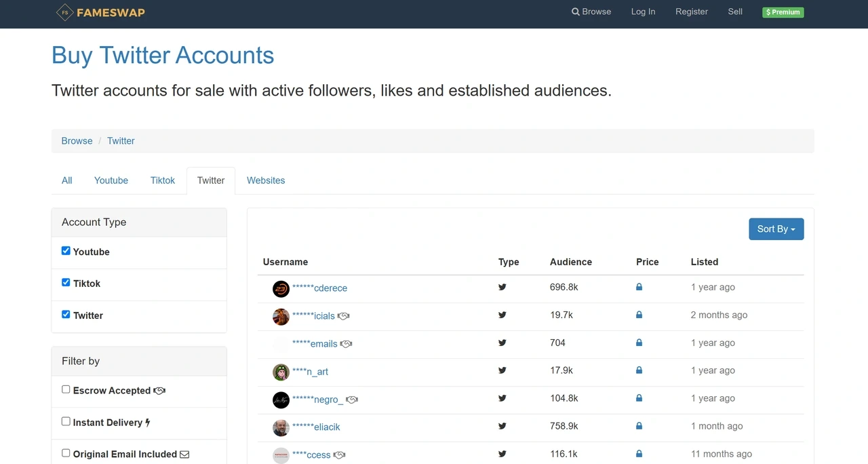
Task: Click the escrow handshake icon beside *****emails
Action: (346, 344)
